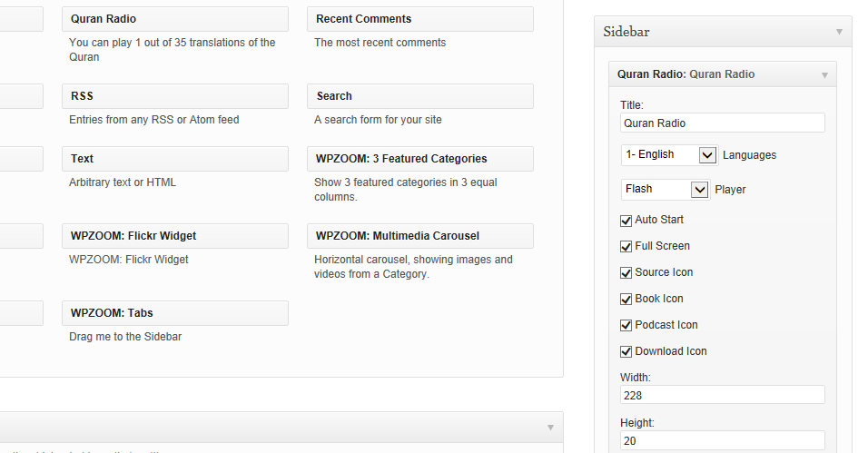Select the Quran Radio available widget

(x=175, y=19)
